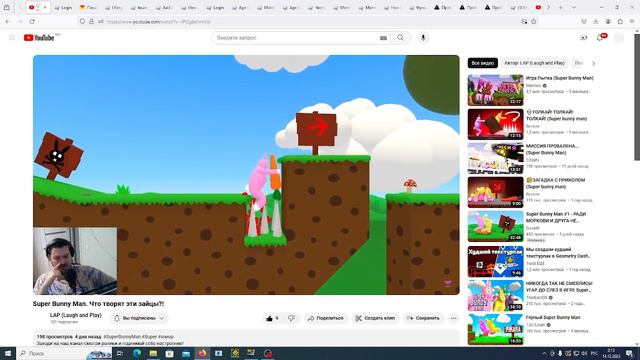Viewport: 640px width, 360px height.
Task: Launch Microsoft Edge from the taskbar
Action: click(137, 353)
